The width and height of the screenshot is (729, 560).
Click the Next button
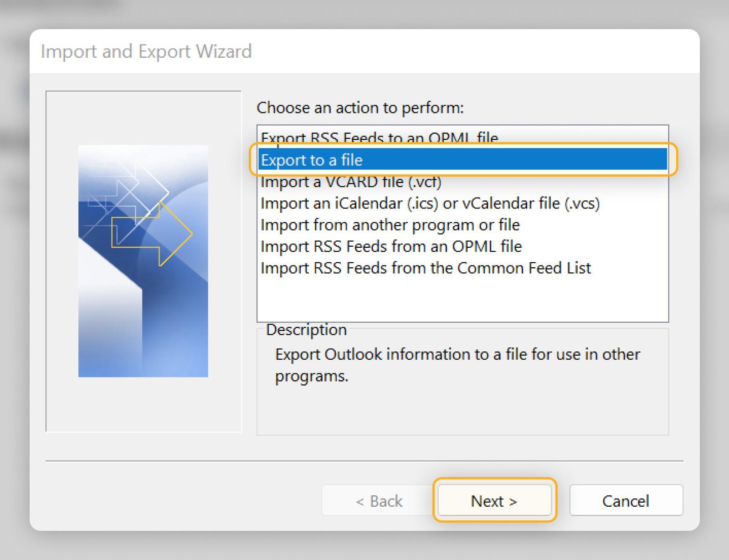(x=494, y=501)
